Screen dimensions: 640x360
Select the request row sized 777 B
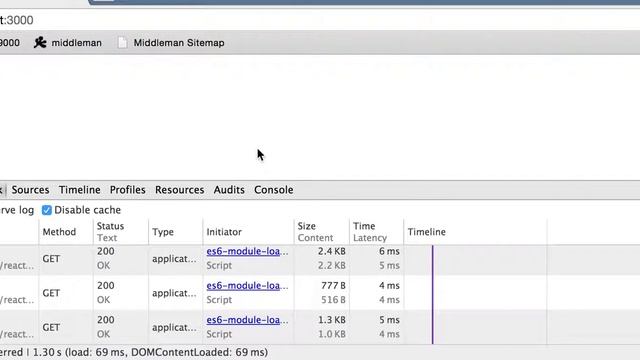tap(320, 293)
